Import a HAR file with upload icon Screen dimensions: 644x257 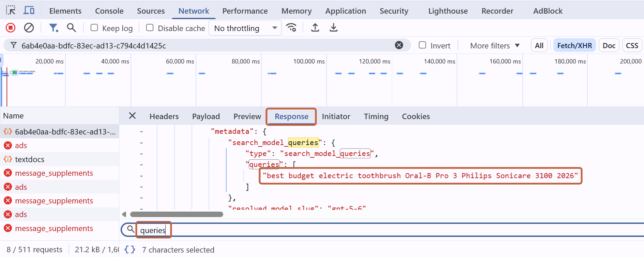click(315, 28)
